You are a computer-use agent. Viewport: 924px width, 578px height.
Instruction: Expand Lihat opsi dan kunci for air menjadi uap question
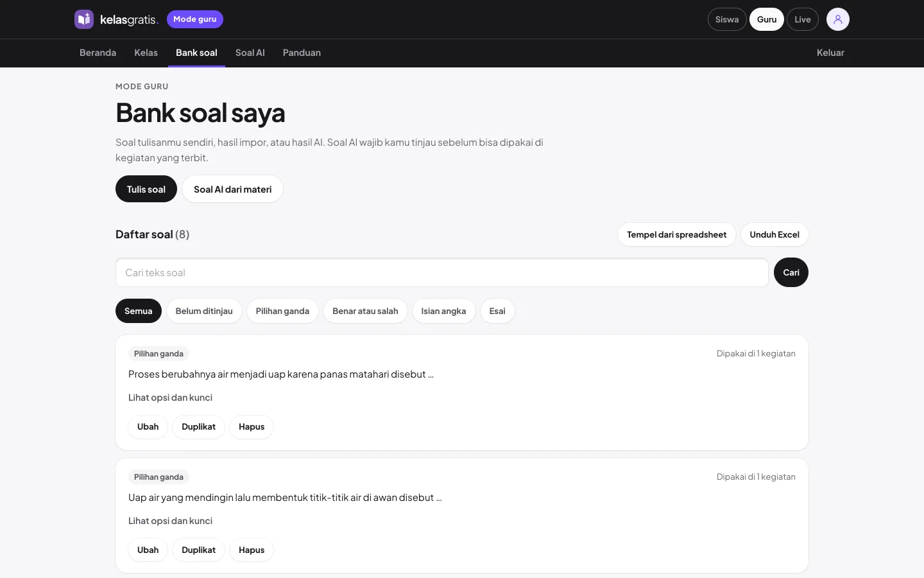[x=170, y=398]
